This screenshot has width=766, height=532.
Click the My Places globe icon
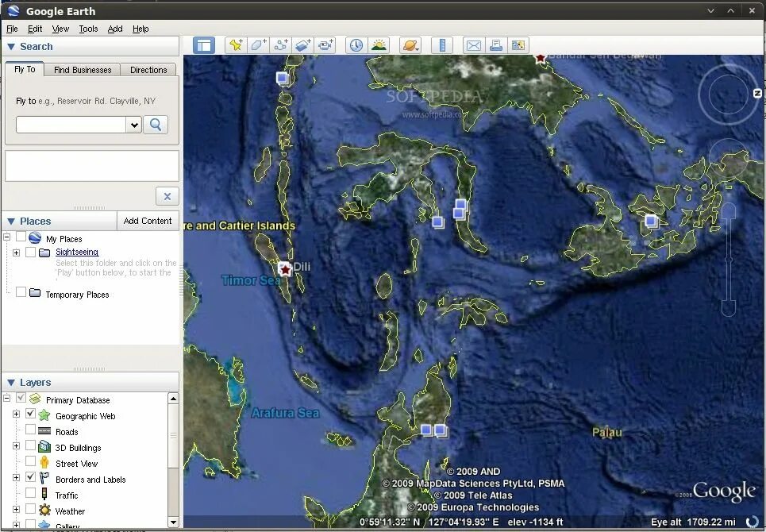point(35,238)
